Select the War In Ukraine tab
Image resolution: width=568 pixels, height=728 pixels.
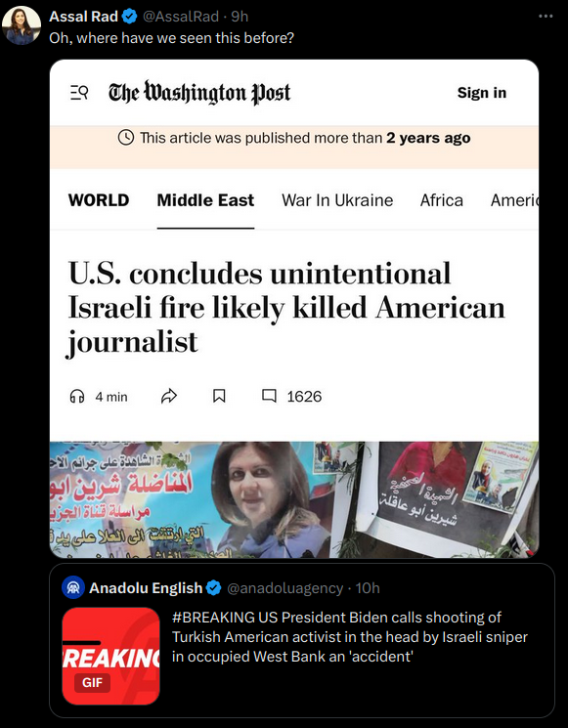pyautogui.click(x=337, y=200)
